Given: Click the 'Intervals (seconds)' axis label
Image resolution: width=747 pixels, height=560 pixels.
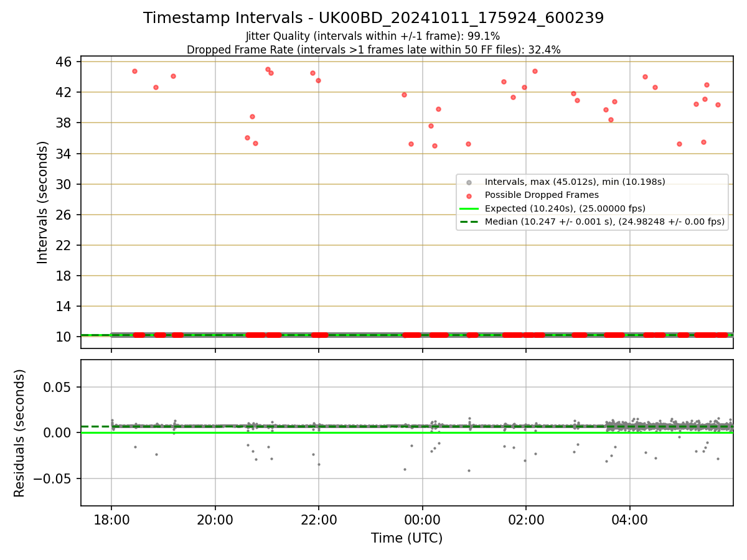Looking at the screenshot, I should coord(43,202).
